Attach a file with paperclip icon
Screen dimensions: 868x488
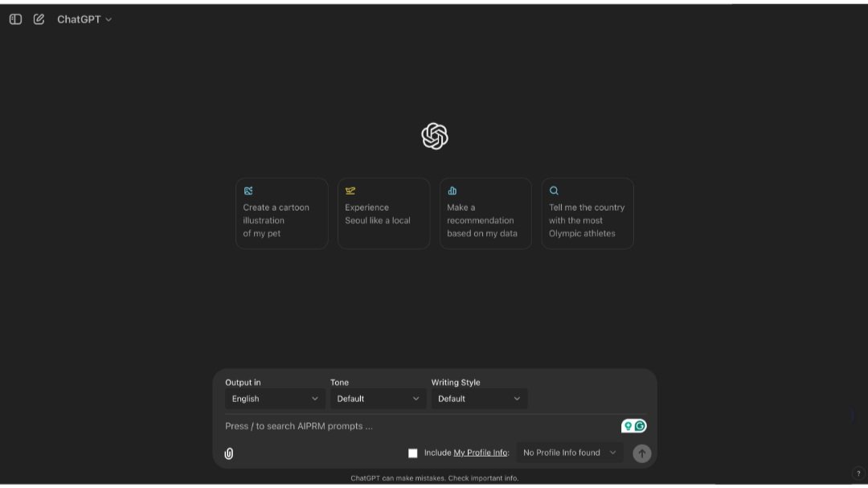click(228, 453)
